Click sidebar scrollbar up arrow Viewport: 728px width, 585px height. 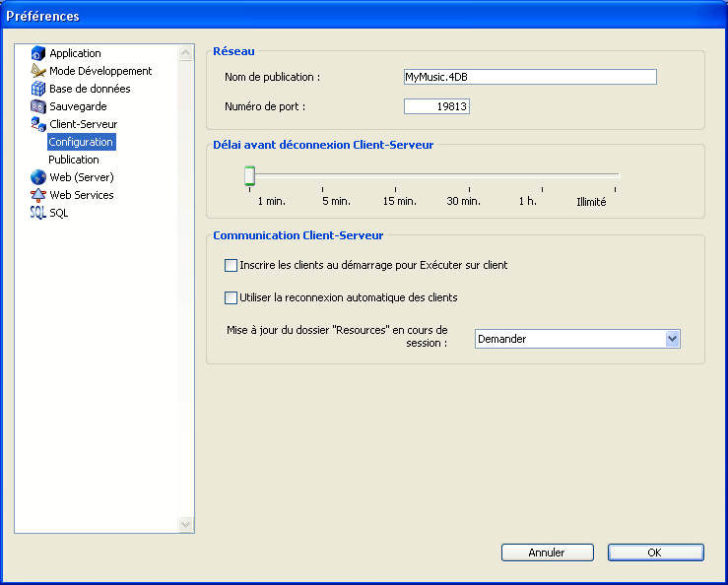186,51
